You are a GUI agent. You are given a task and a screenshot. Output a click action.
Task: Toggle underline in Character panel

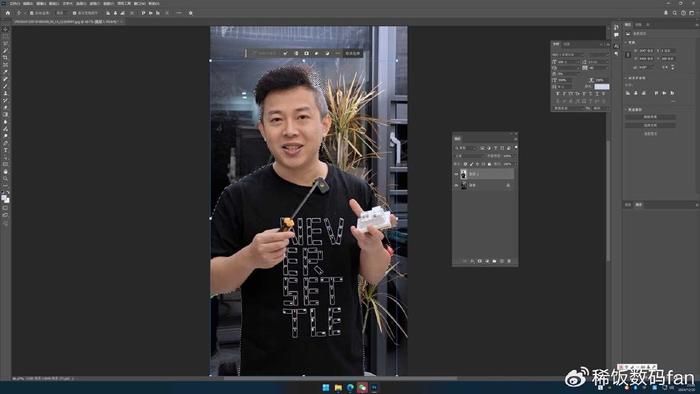[x=597, y=94]
